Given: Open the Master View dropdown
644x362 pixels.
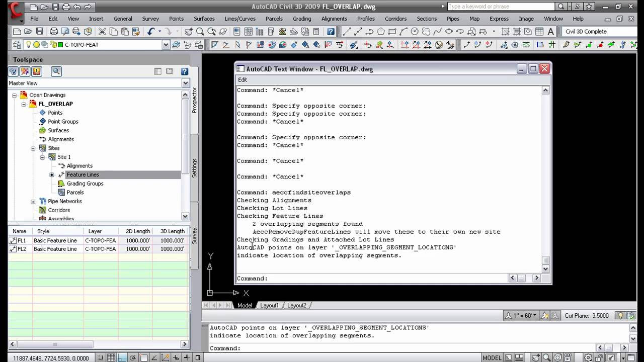Looking at the screenshot, I should (x=185, y=83).
